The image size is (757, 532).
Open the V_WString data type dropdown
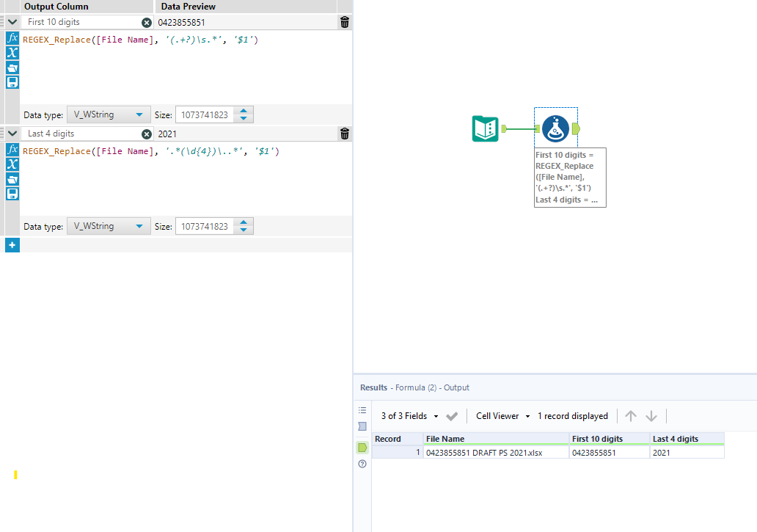coord(108,114)
